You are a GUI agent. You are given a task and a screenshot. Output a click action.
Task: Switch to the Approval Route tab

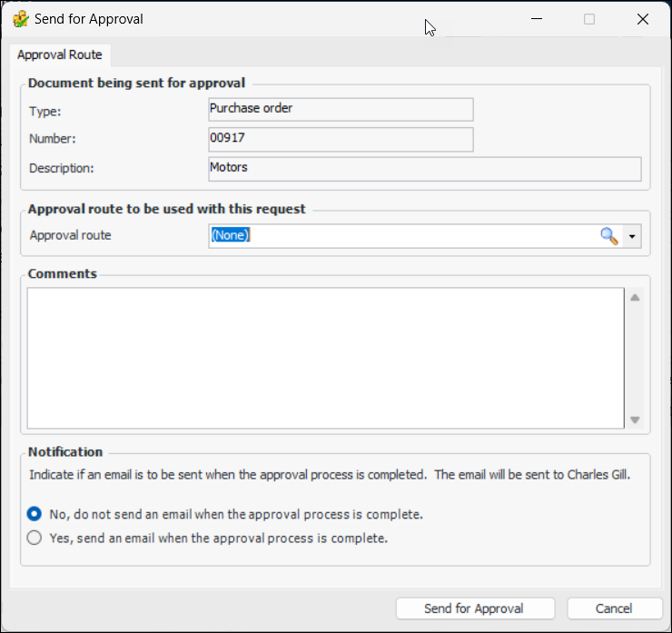click(60, 54)
